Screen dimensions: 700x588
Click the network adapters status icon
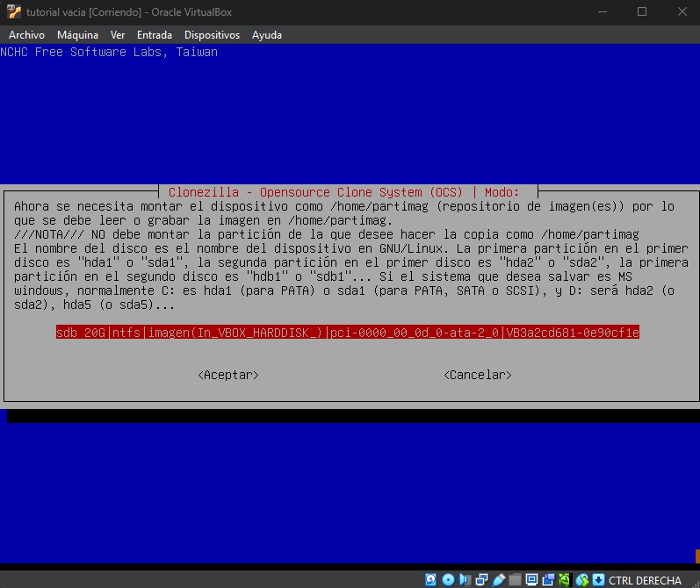click(481, 579)
